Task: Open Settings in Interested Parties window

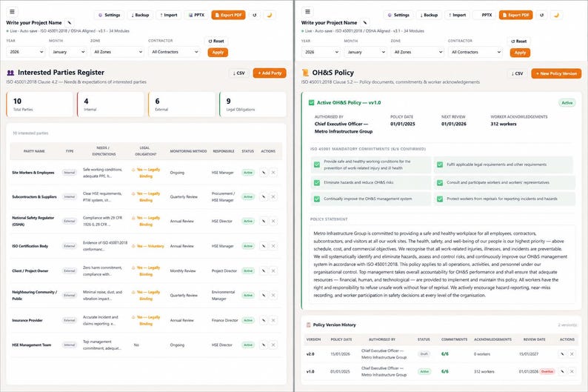Action: pos(109,15)
